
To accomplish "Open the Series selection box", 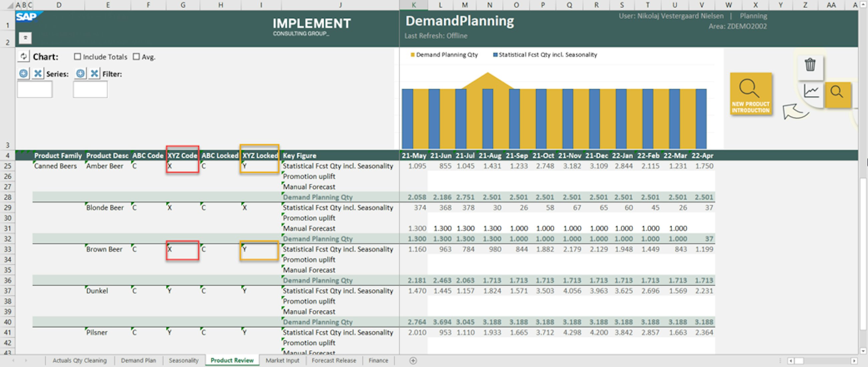I will 35,90.
